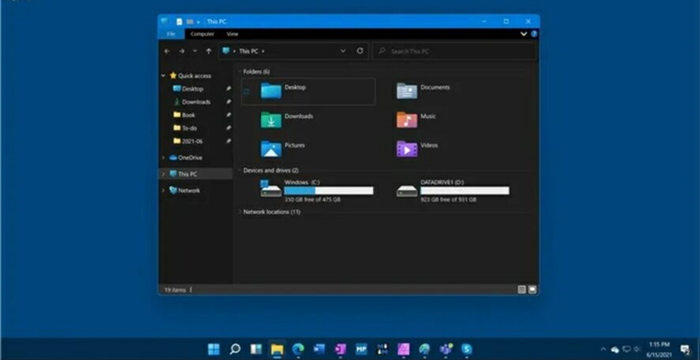Select the Videos folder icon
This screenshot has height=360, width=700.
tap(407, 149)
